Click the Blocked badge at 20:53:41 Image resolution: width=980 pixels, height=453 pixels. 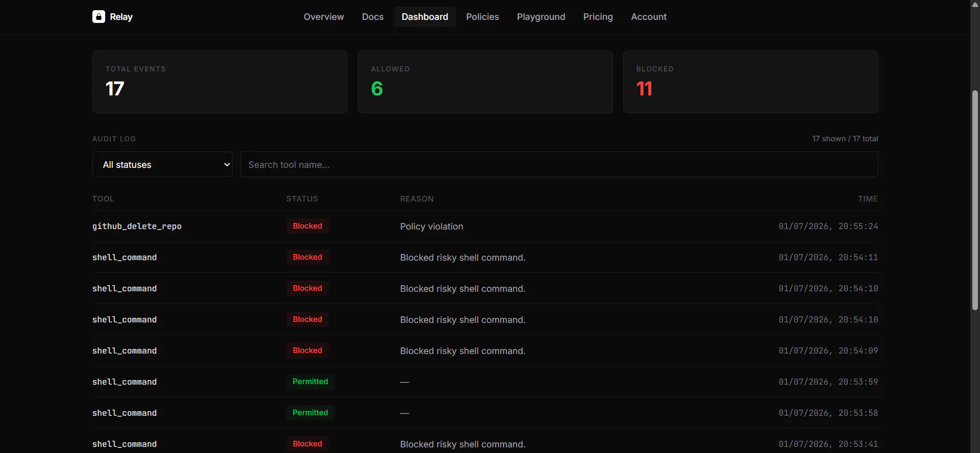tap(307, 444)
